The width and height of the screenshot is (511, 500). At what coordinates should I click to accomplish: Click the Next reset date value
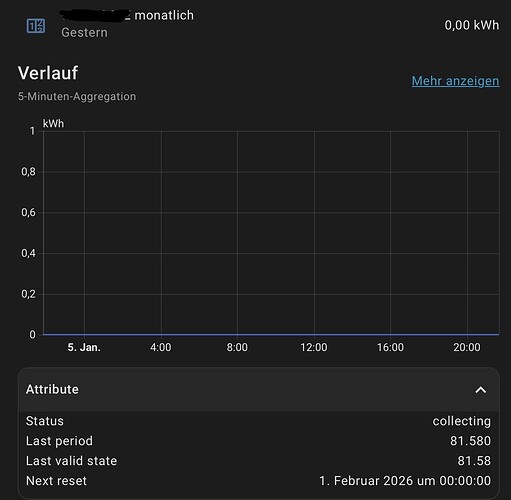405,481
